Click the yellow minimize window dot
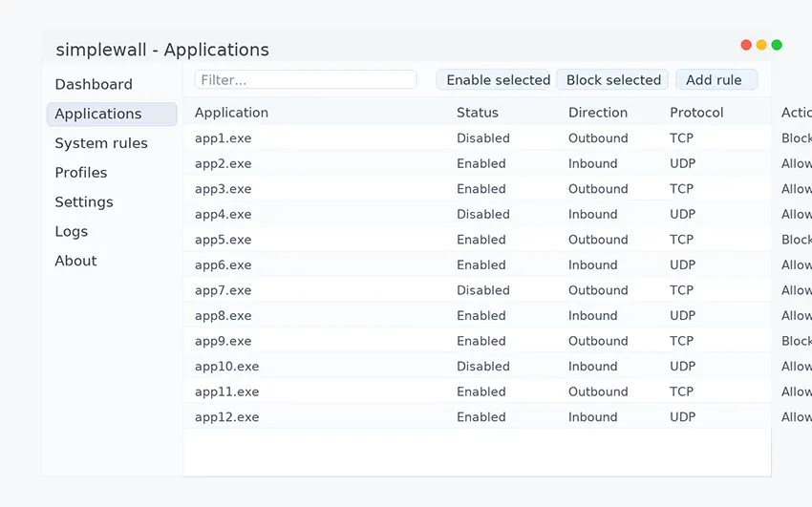The image size is (812, 507). 761,45
